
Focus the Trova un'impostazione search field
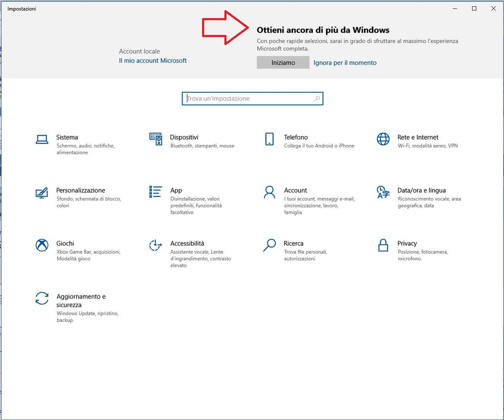(x=253, y=99)
